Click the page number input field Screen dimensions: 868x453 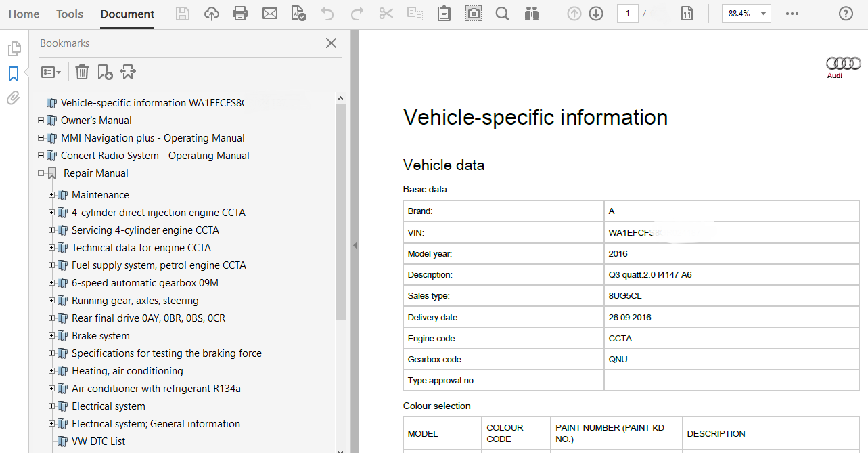(x=627, y=14)
